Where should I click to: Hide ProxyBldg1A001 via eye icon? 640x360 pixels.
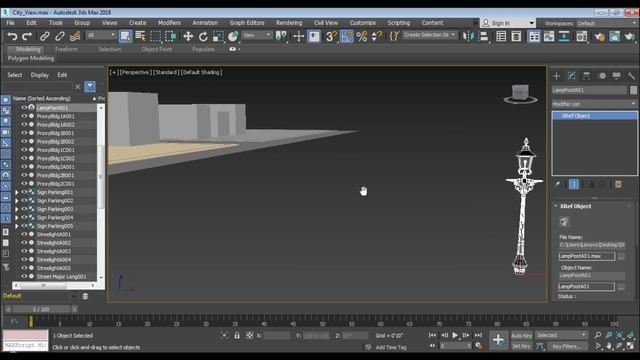[24, 116]
